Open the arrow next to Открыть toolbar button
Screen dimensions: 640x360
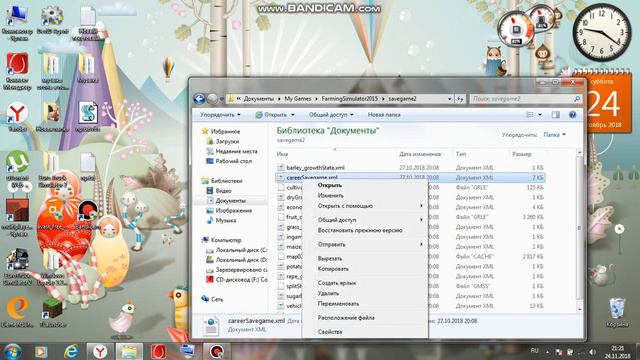[x=293, y=115]
